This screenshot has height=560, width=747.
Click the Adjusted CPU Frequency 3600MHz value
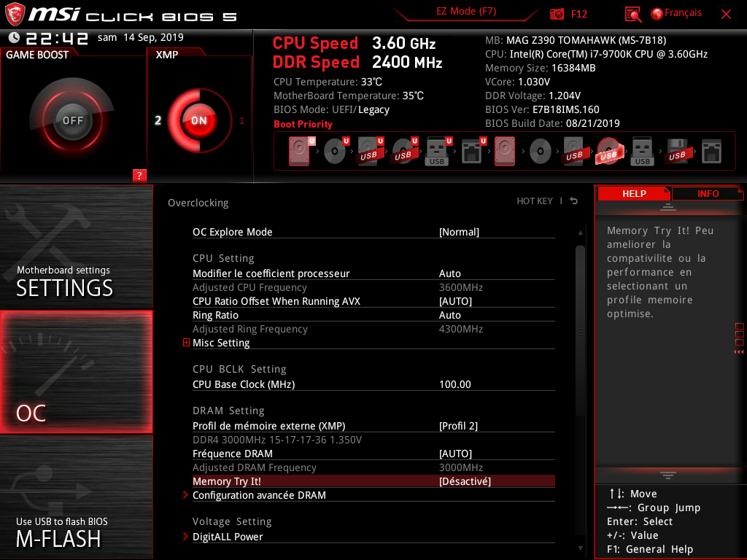pyautogui.click(x=461, y=287)
